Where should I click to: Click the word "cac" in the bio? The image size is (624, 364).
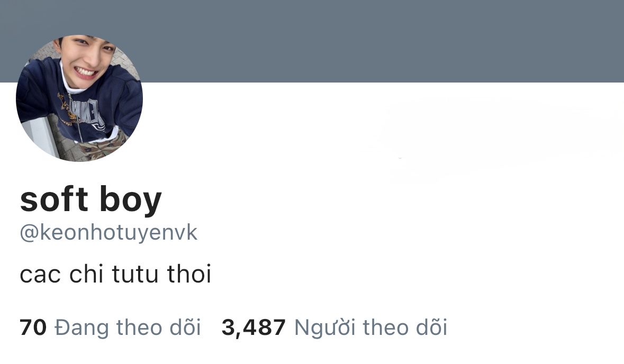pos(40,276)
